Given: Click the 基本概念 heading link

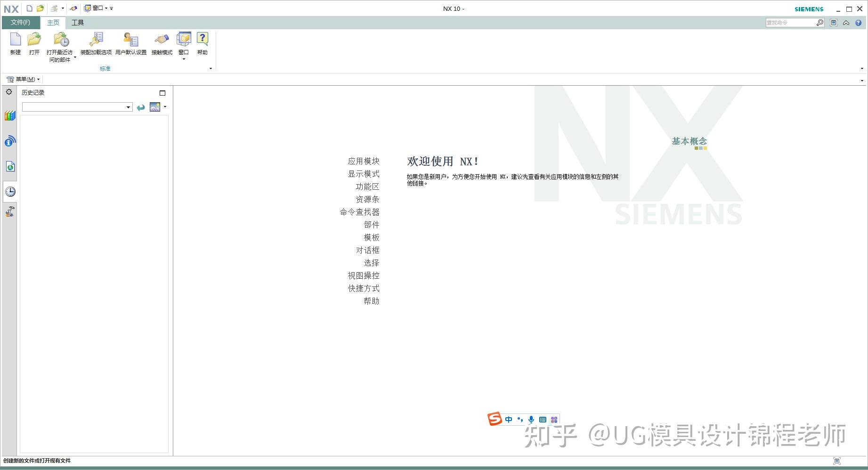Looking at the screenshot, I should pyautogui.click(x=689, y=141).
